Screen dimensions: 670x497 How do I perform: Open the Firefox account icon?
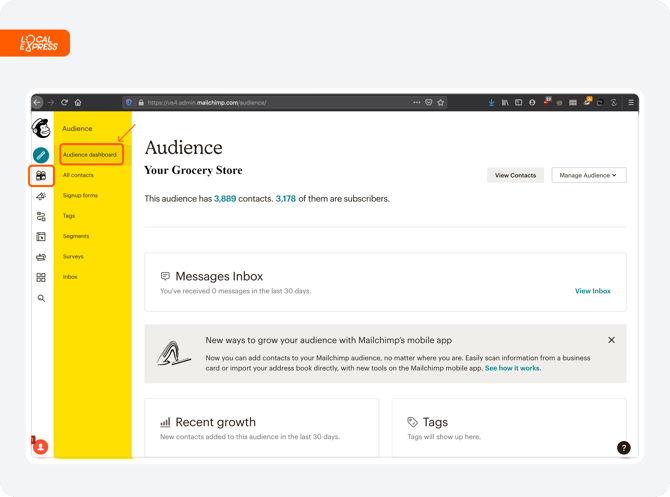[x=532, y=102]
